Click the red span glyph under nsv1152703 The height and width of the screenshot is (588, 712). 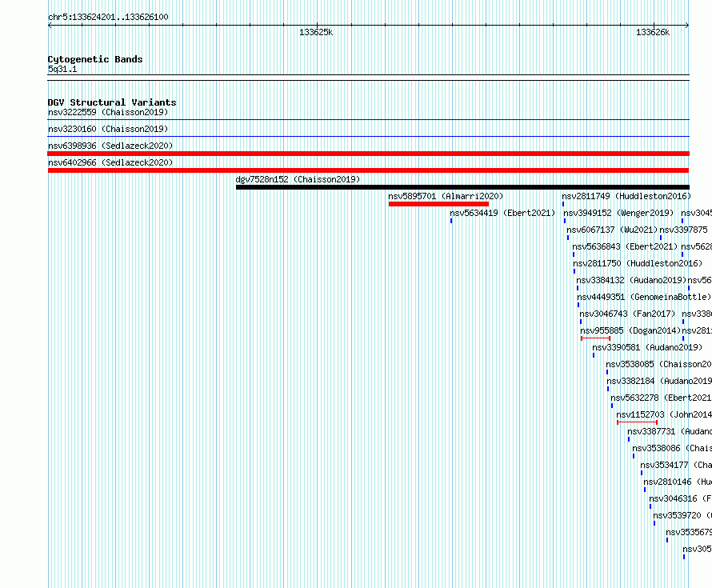pyautogui.click(x=637, y=422)
